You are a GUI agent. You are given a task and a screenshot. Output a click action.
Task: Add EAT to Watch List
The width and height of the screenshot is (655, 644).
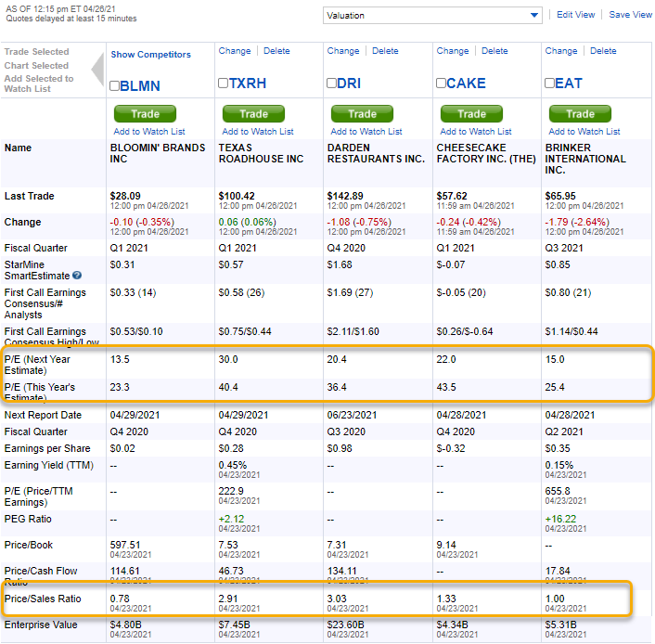[584, 131]
